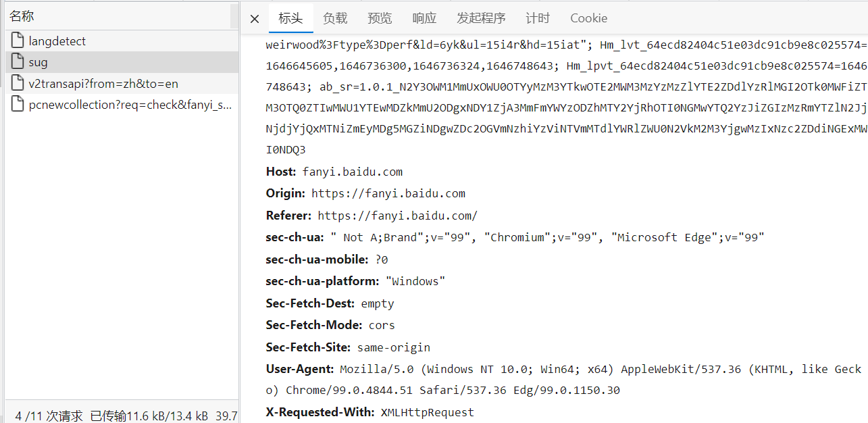The image size is (868, 423).
Task: Click the Referer header name
Action: (x=289, y=216)
